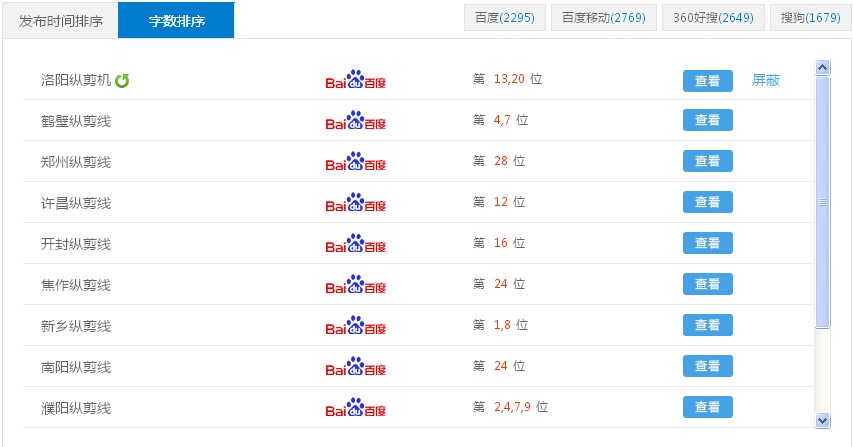853x447 pixels.
Task: Click the Baidu logo in 洛阳纵剪机 row
Action: (x=356, y=79)
